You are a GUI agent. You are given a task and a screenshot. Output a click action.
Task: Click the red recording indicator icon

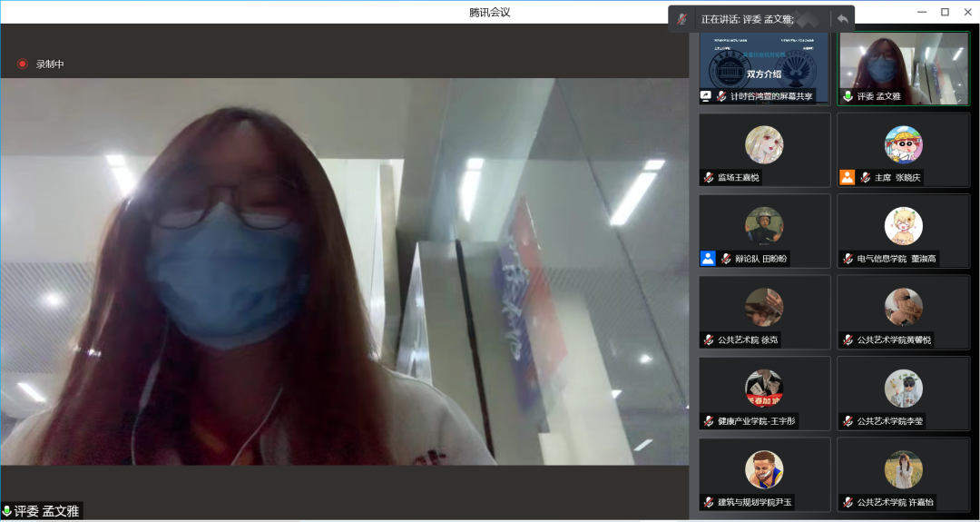point(23,64)
